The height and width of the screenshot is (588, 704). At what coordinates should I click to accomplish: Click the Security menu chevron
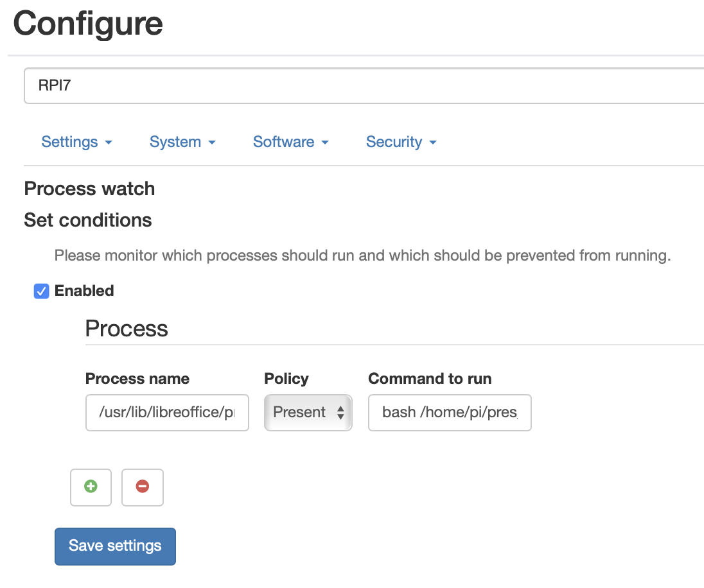(433, 143)
